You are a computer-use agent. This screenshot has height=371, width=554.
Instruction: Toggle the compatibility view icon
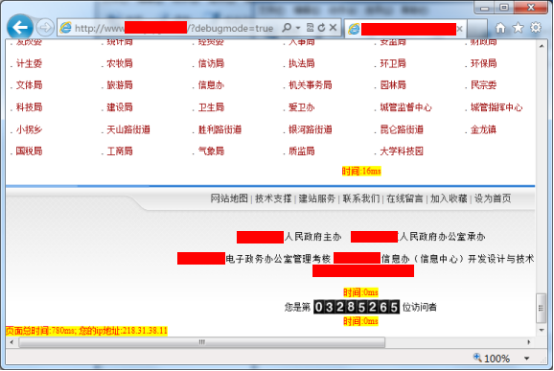click(310, 28)
